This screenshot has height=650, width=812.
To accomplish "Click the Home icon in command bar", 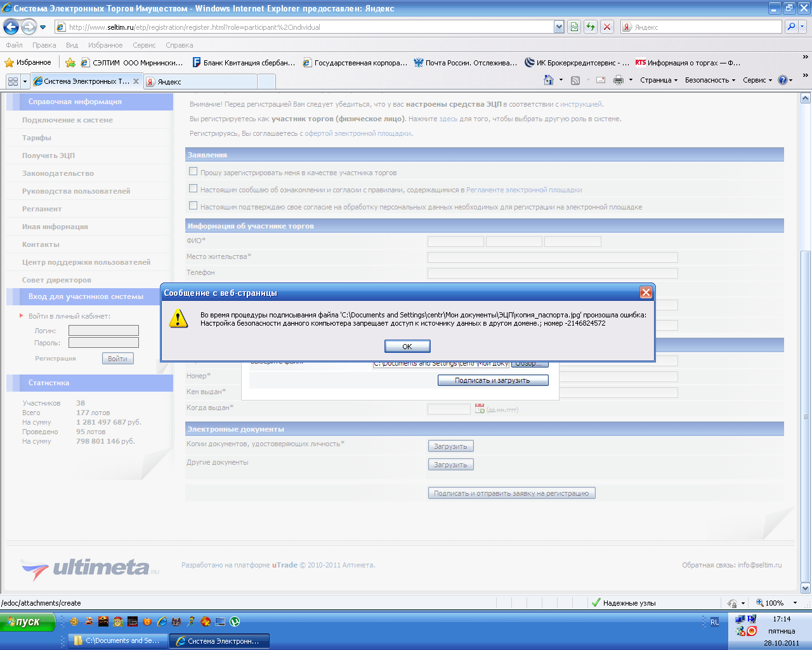I will pyautogui.click(x=549, y=80).
